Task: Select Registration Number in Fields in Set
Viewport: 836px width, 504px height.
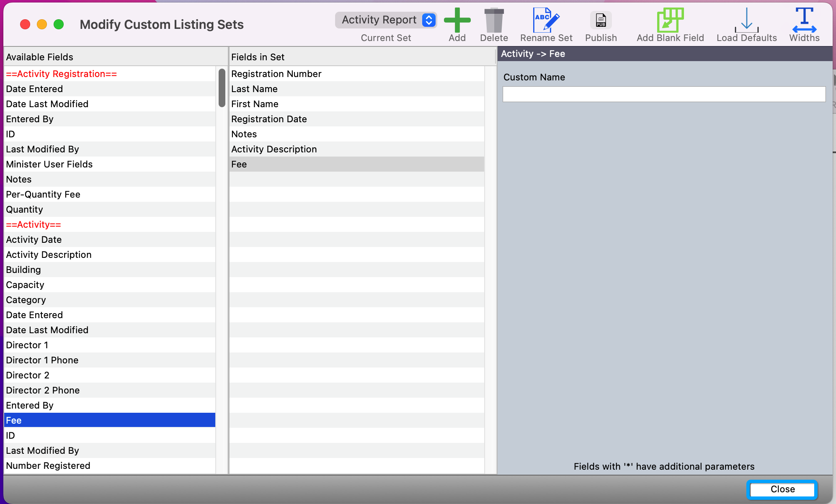Action: [x=276, y=74]
